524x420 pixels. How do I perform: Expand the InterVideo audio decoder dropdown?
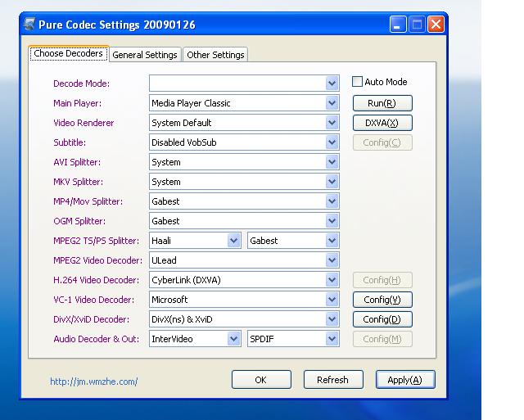point(195,339)
